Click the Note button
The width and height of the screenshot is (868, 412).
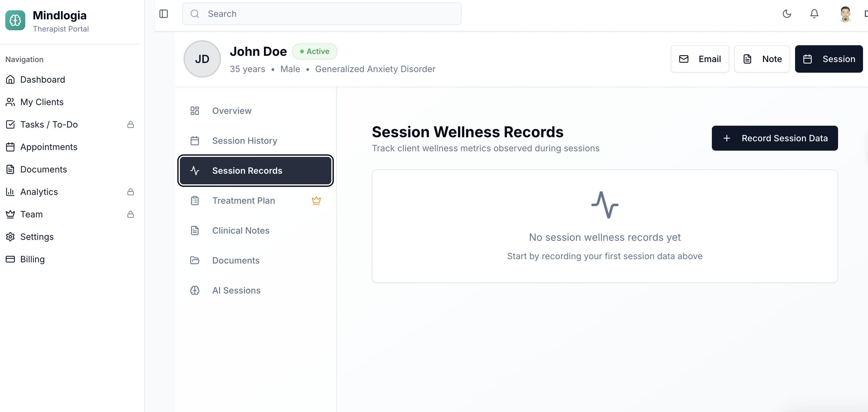(761, 59)
